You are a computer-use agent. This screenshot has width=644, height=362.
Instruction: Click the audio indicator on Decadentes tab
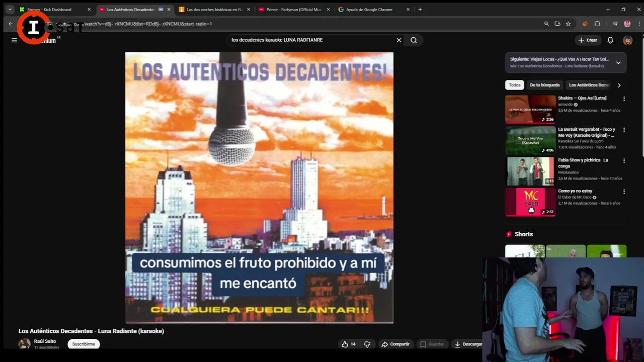(160, 10)
